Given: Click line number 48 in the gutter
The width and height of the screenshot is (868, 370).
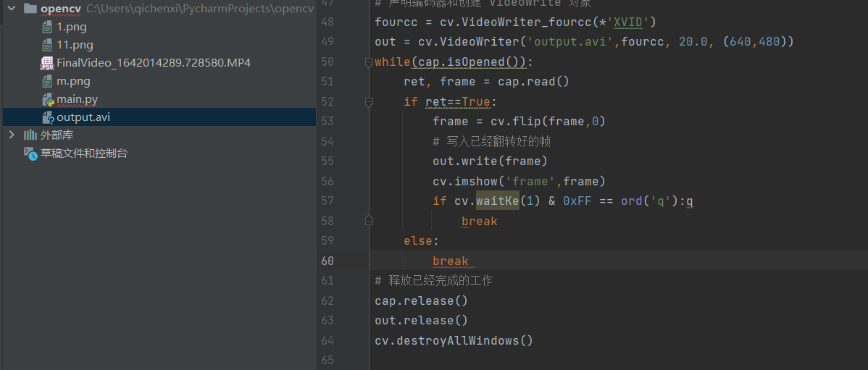Looking at the screenshot, I should click(x=327, y=22).
